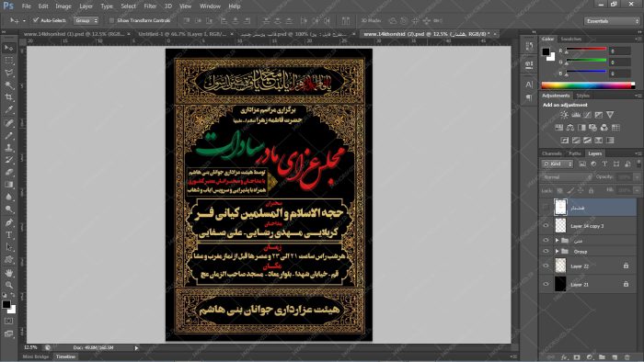Select the Crop tool
This screenshot has width=644, height=362.
coord(8,97)
